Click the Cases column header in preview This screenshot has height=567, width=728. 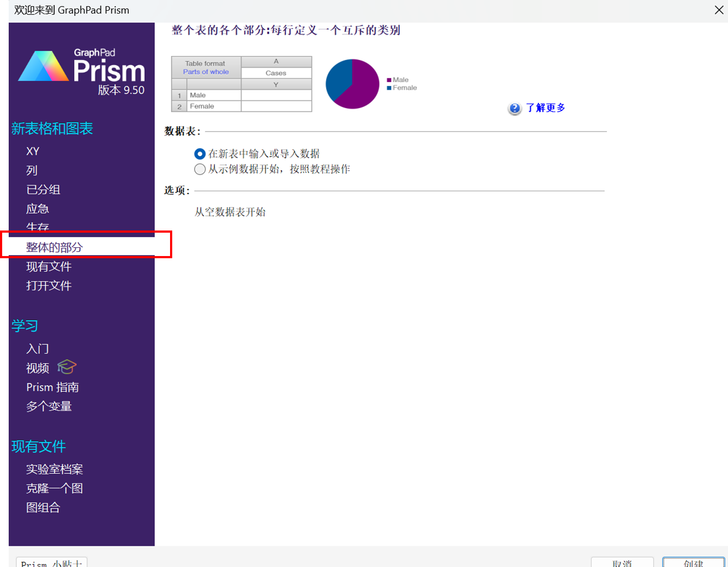tap(276, 73)
